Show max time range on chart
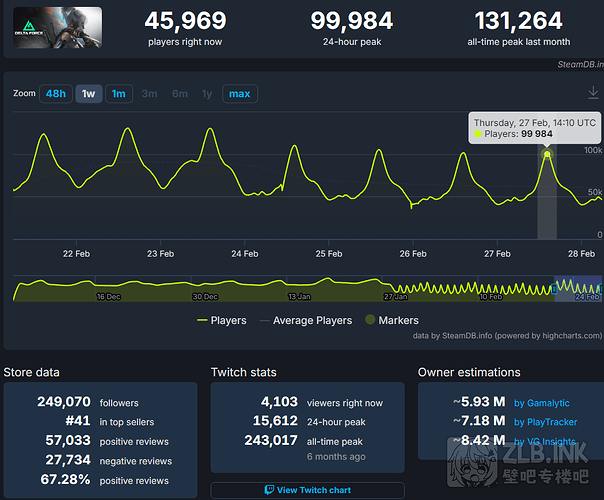Image resolution: width=604 pixels, height=500 pixels. [x=240, y=94]
